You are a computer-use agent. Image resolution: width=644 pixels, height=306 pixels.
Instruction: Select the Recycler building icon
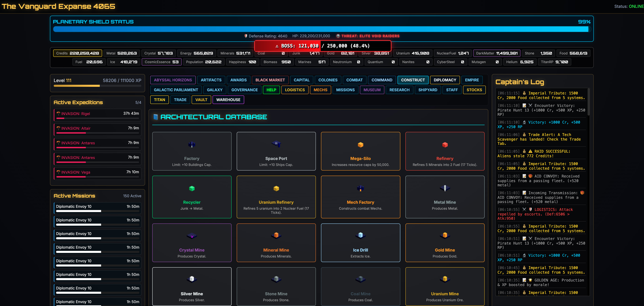192,189
